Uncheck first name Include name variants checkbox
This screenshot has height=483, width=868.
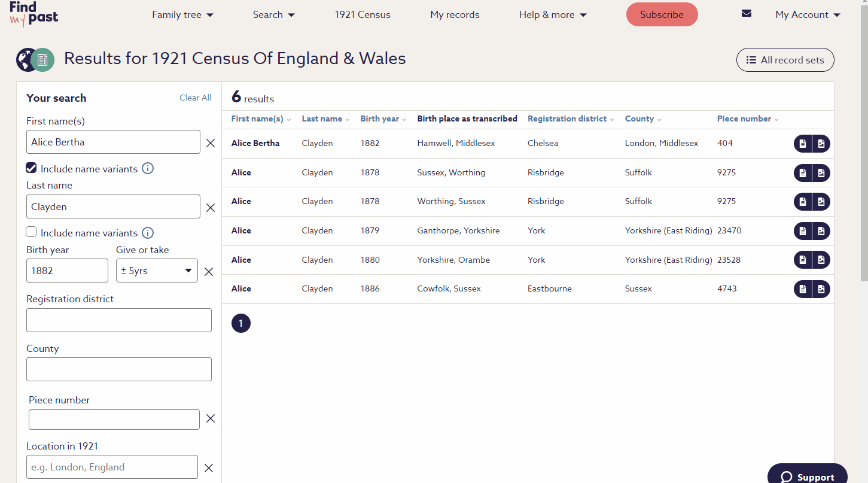(x=32, y=169)
